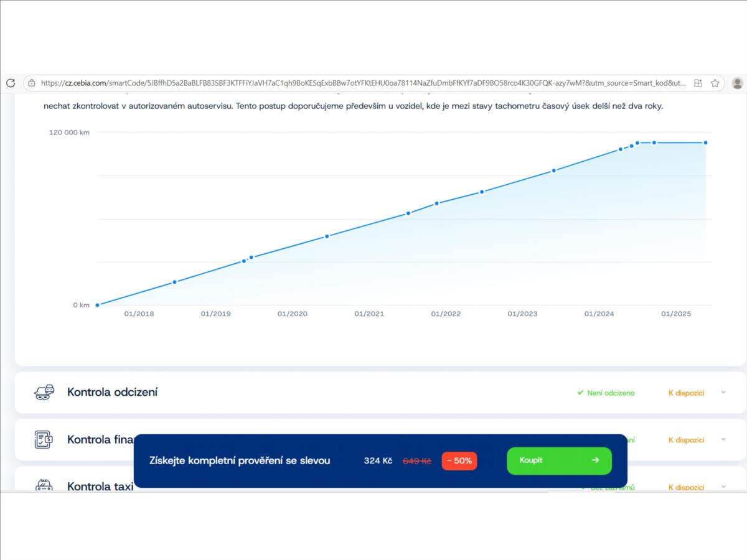The image size is (747, 560).
Task: Expand the Kontrola odcizení section chevron
Action: [723, 392]
